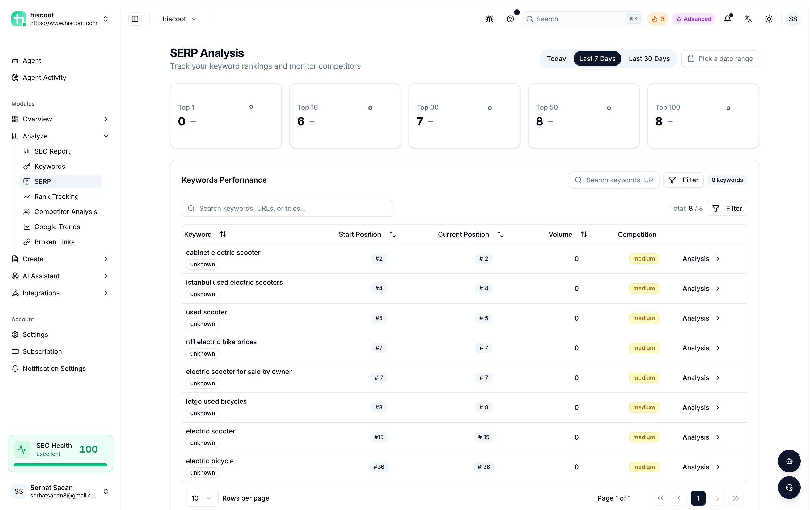Open Google Trends page

[60, 227]
